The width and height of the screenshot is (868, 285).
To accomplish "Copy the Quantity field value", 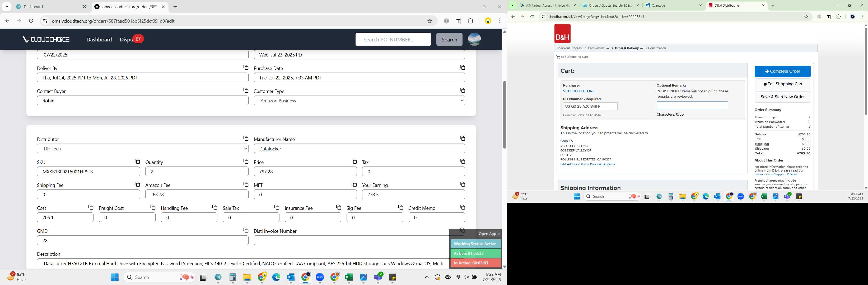I will [246, 161].
